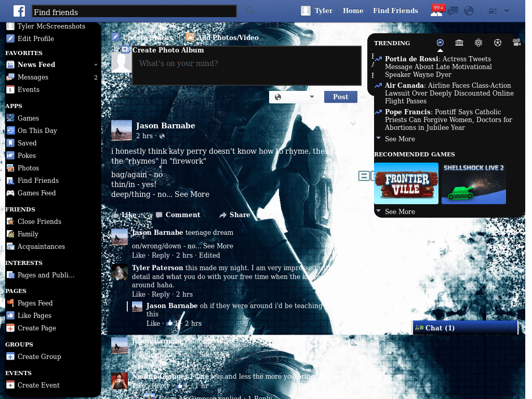Select the Add Photos/Video tab
The image size is (532, 399).
click(x=222, y=37)
